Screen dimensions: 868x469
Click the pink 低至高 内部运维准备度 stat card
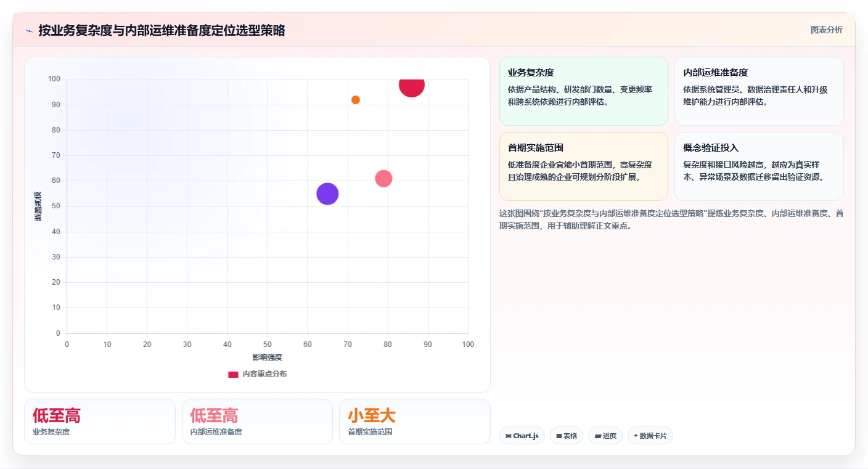(x=257, y=422)
